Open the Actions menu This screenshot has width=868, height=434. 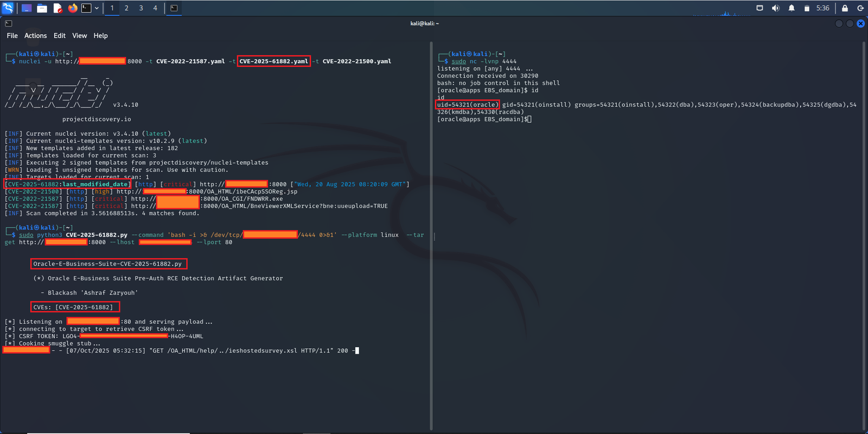click(x=36, y=36)
